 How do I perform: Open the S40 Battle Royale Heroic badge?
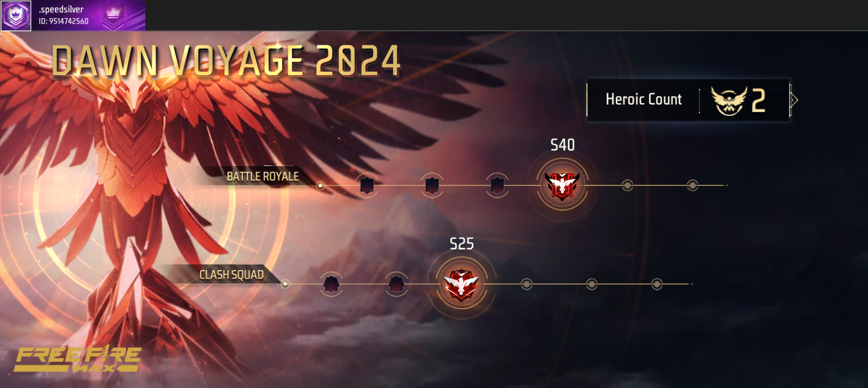(x=562, y=185)
